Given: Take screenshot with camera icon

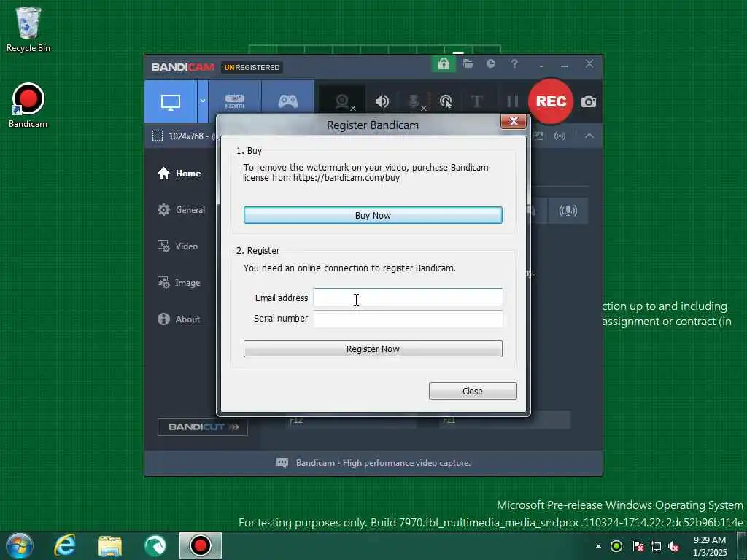Looking at the screenshot, I should point(589,101).
